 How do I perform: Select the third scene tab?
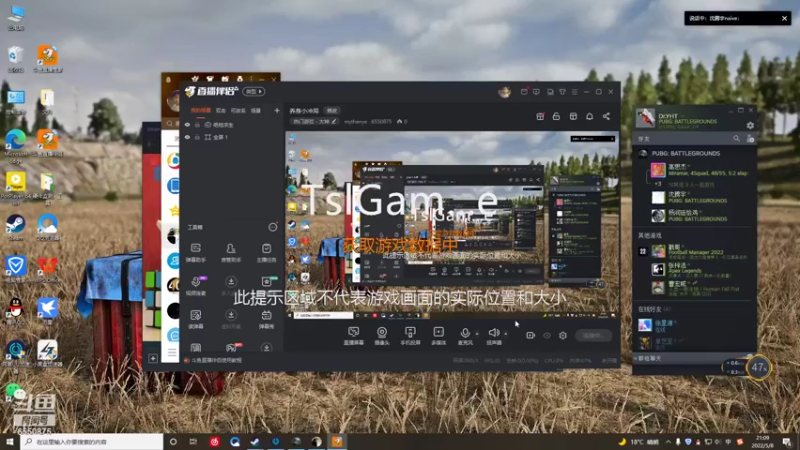[x=238, y=110]
